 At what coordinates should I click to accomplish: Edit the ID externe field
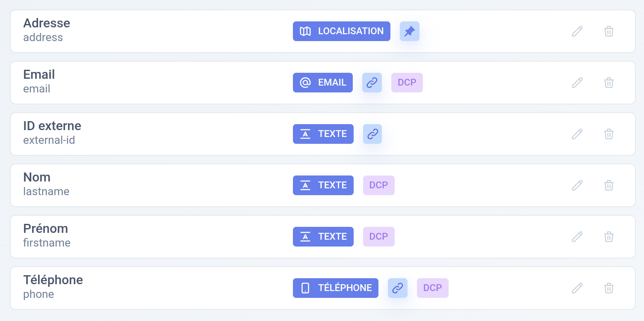coord(577,134)
